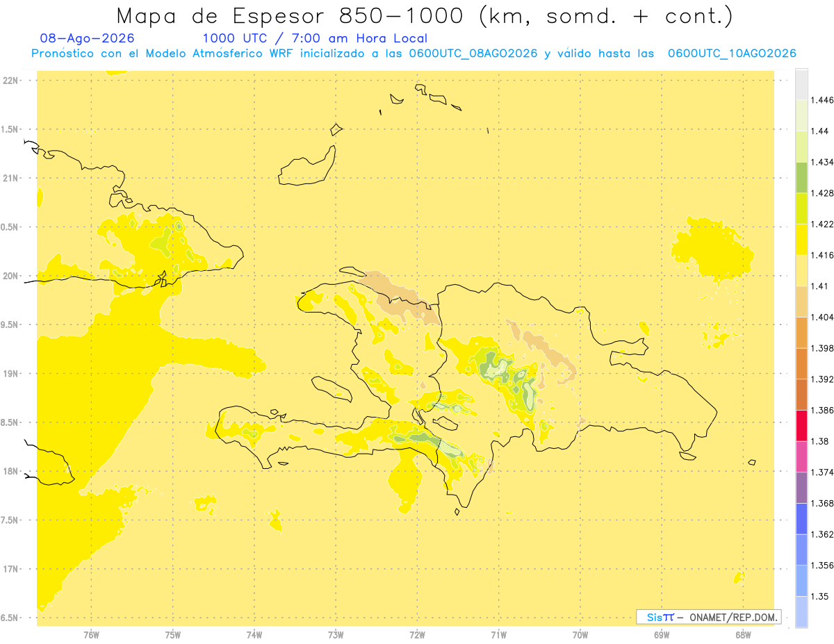Click 'Pronóstico con el Modelo Atmosférico WRF' line
This screenshot has height=644, width=834.
[414, 53]
